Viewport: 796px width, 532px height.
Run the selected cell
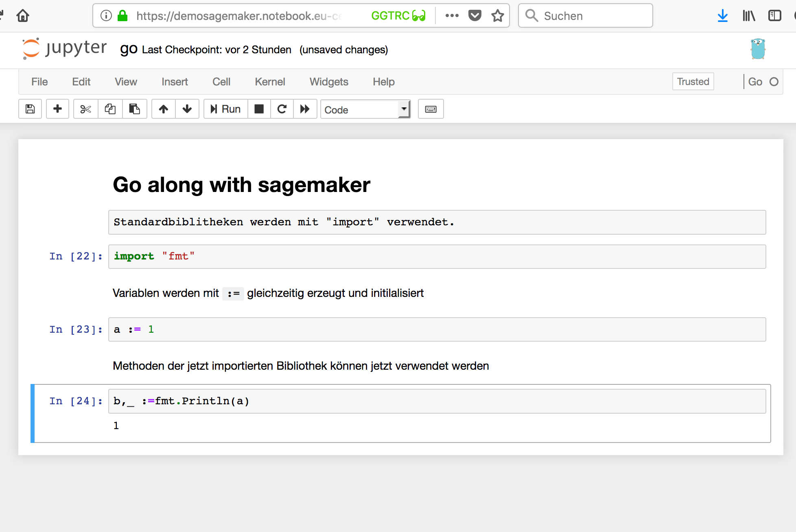pyautogui.click(x=226, y=109)
